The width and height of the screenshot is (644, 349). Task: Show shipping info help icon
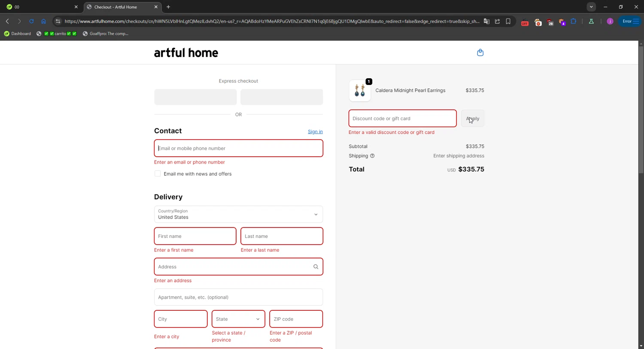372,156
